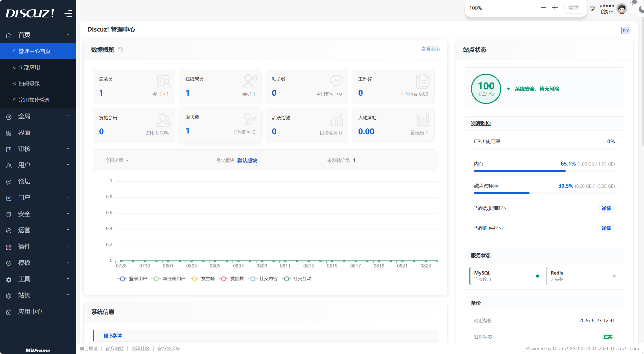Toggle the 社交互动 chart series
Viewport: 644px width, 354px height.
pos(297,279)
